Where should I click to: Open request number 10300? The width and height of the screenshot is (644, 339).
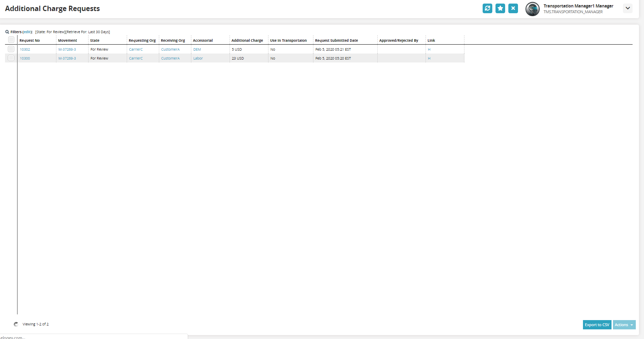[25, 58]
